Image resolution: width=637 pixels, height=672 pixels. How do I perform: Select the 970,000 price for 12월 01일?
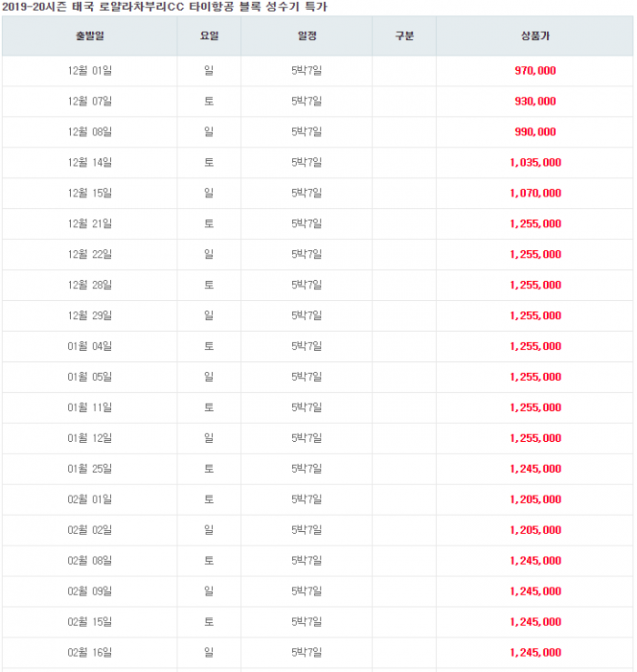(x=535, y=71)
